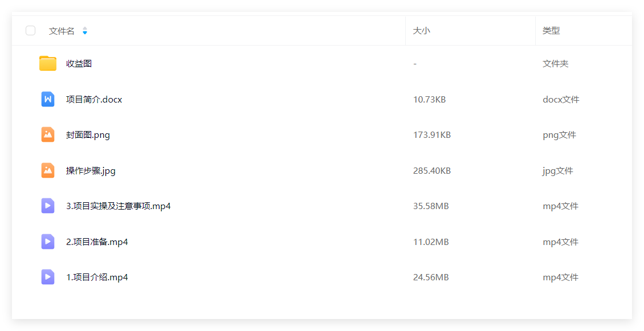The image size is (644, 331).
Task: Click the video icon for 3.项目实操及注意事项.mp4
Action: pos(48,206)
